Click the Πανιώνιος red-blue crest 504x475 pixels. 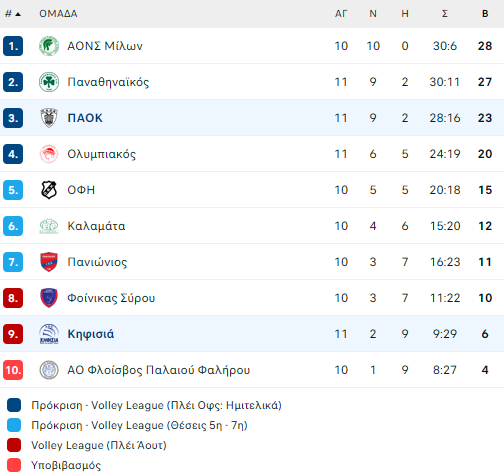(x=49, y=262)
